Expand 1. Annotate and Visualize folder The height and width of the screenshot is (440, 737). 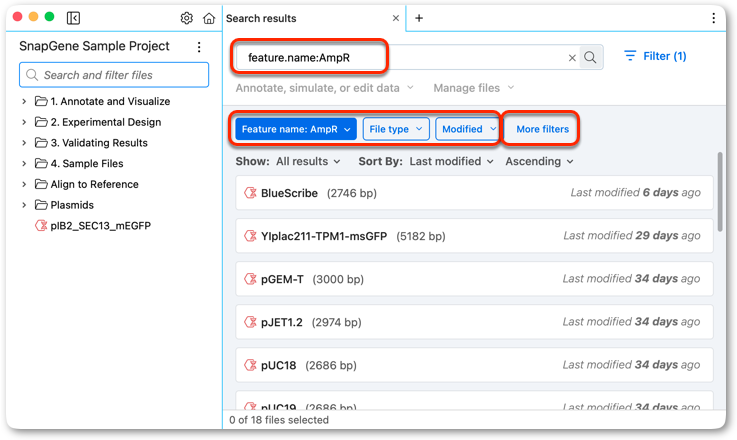pos(24,101)
